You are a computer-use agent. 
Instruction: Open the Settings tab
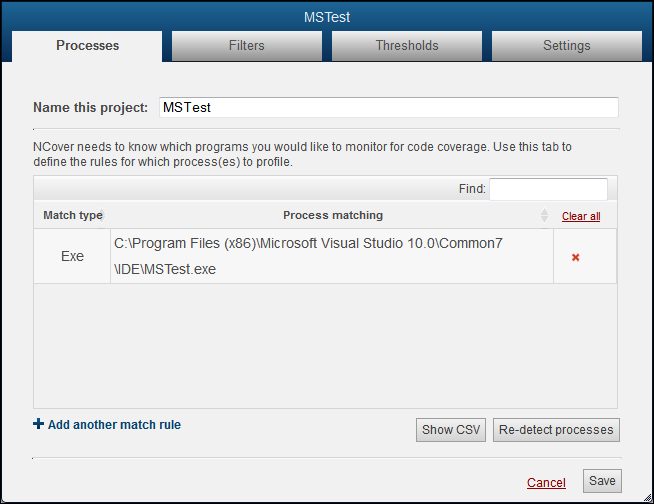click(566, 46)
